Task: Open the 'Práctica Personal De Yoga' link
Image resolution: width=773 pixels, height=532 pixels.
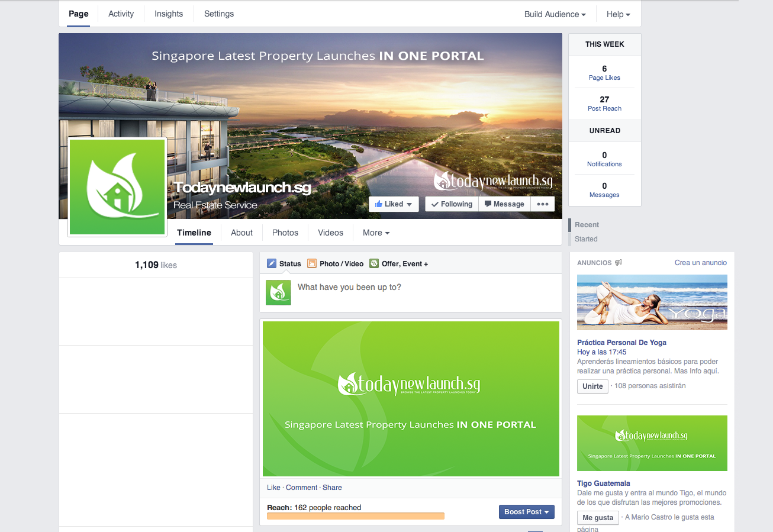Action: coord(621,343)
